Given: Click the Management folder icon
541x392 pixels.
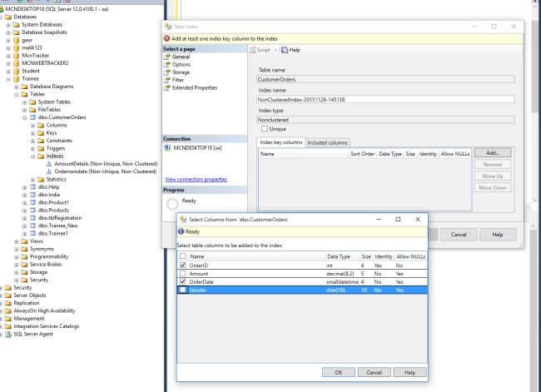Looking at the screenshot, I should point(8,319).
